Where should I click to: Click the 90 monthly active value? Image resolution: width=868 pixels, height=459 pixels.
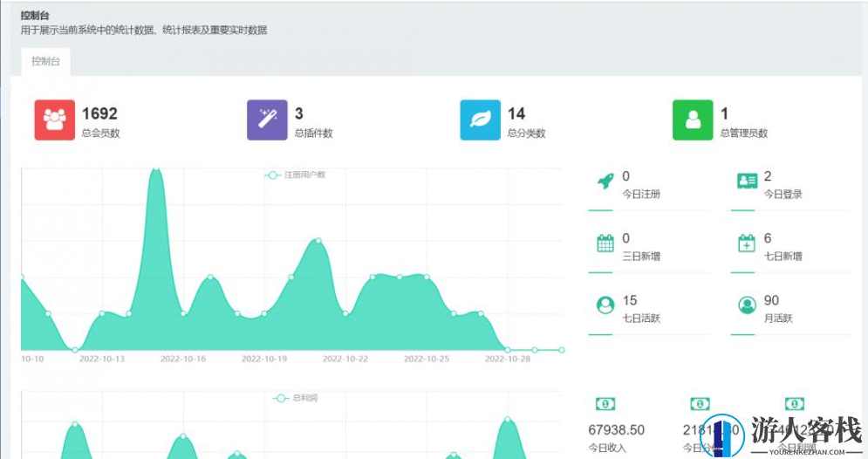click(772, 300)
